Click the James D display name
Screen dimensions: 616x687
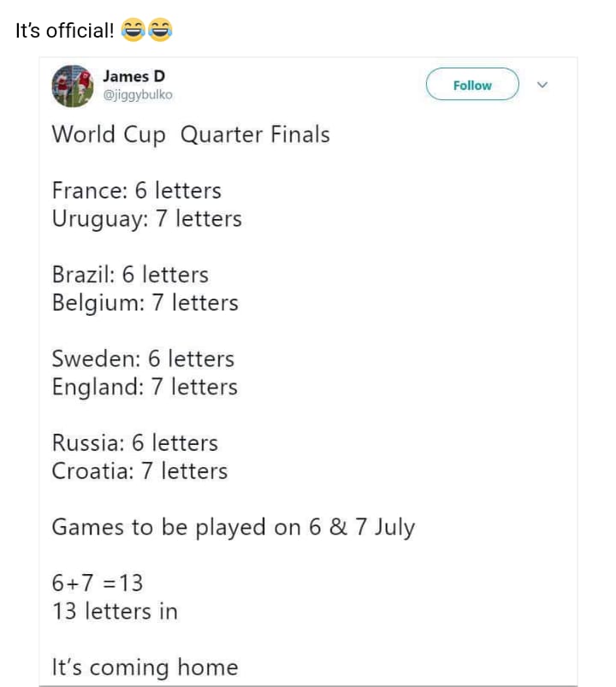coord(133,76)
